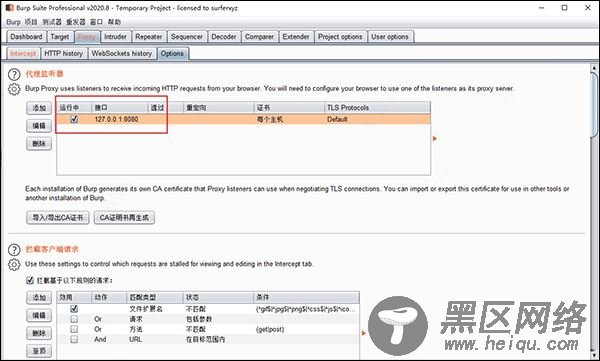Open the 测试器 menu
The image size is (600, 361).
(x=52, y=22)
